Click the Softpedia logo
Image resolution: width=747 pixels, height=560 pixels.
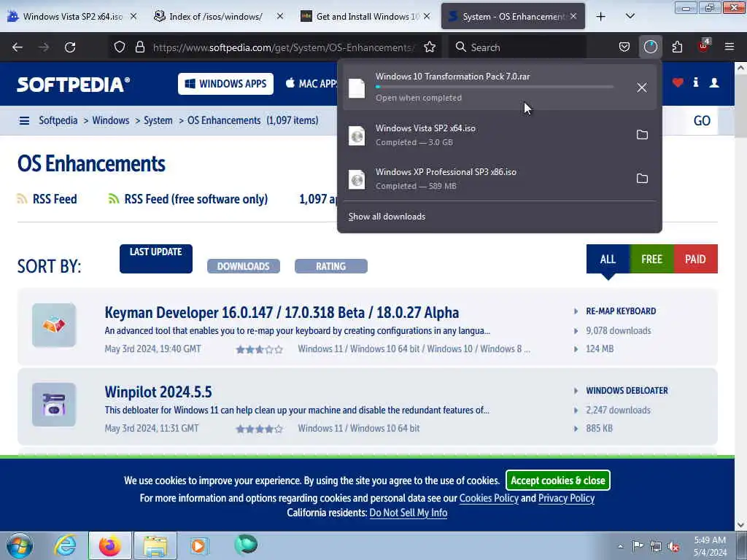point(74,85)
